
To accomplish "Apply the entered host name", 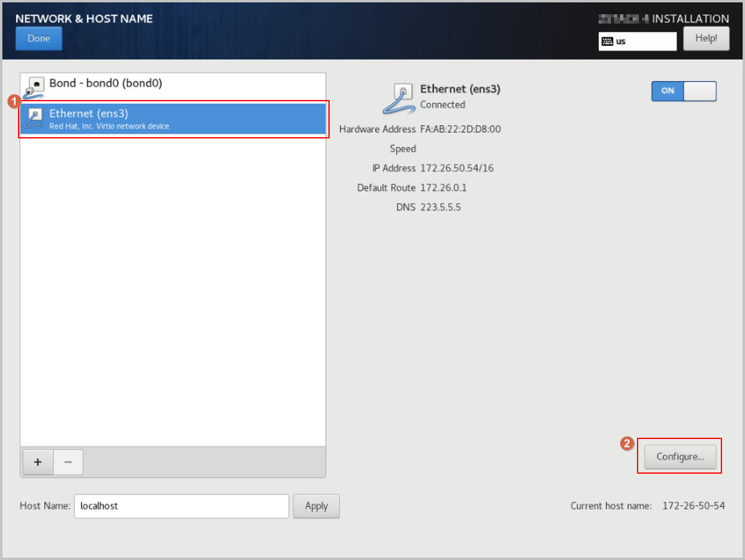I will [x=316, y=506].
